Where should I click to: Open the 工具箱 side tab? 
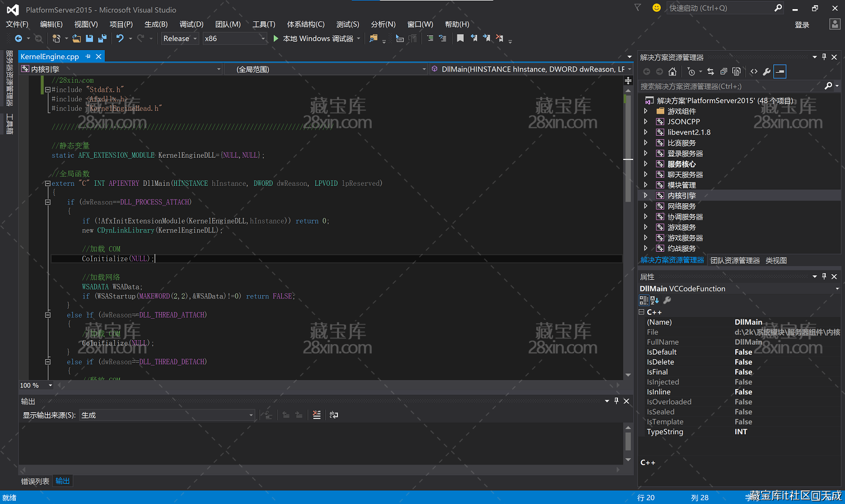[x=9, y=124]
